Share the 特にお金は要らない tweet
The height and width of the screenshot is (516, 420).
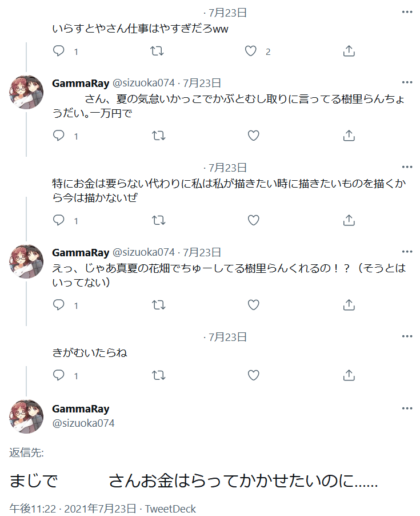coord(349,220)
